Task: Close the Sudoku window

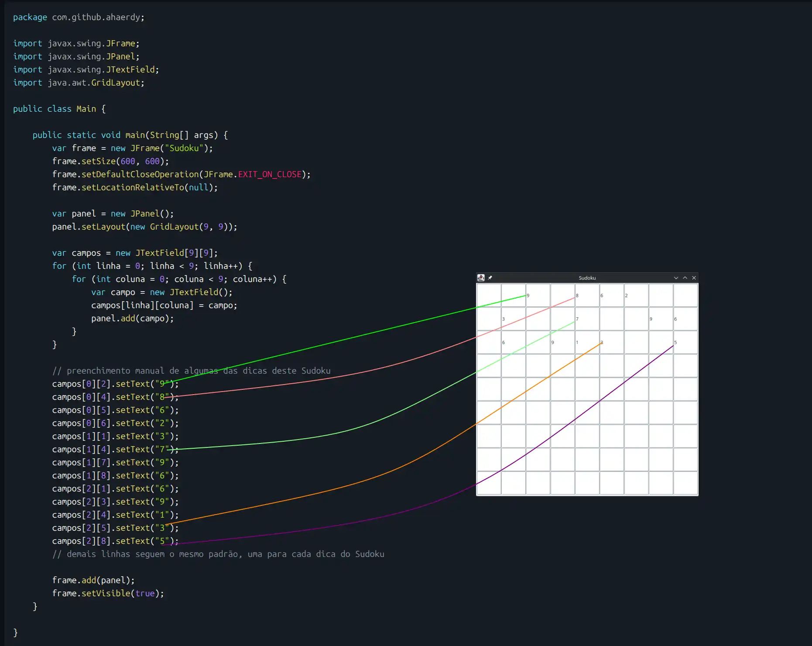Action: coord(694,278)
